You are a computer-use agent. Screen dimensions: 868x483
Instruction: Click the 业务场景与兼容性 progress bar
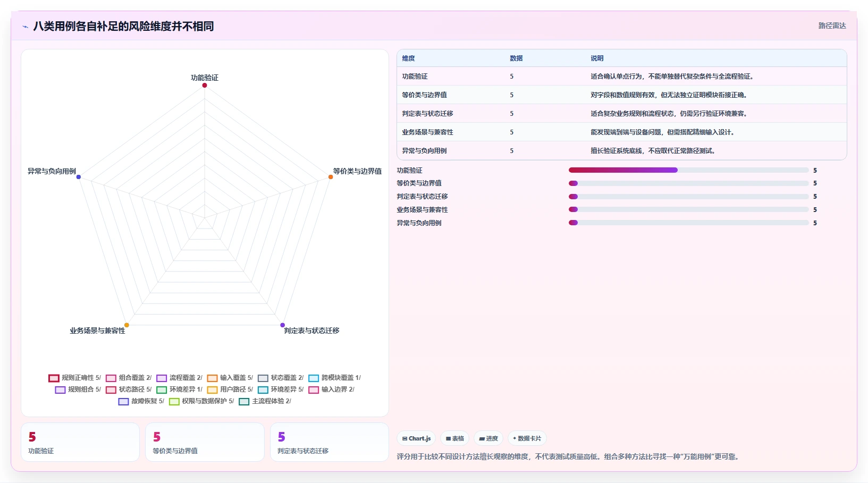(688, 210)
